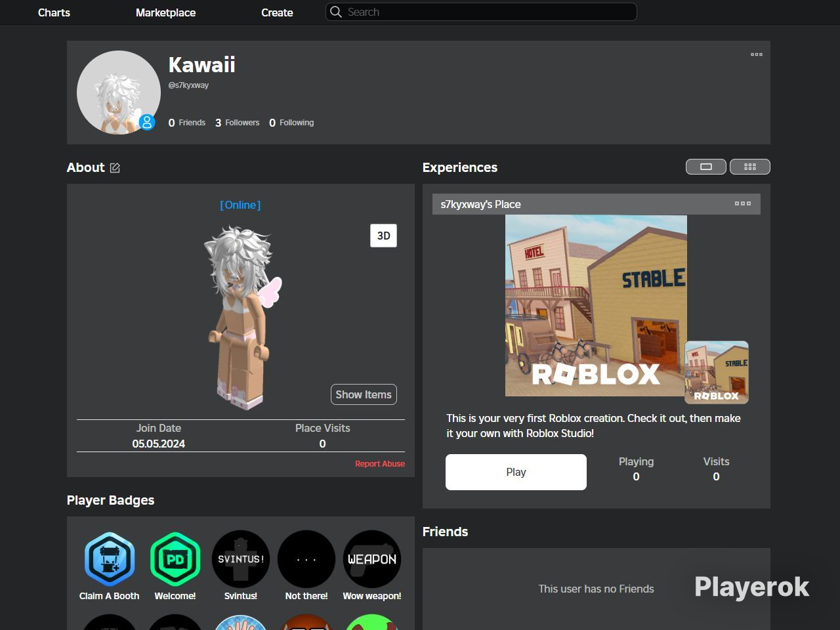
Task: Click the Play button
Action: 516,472
